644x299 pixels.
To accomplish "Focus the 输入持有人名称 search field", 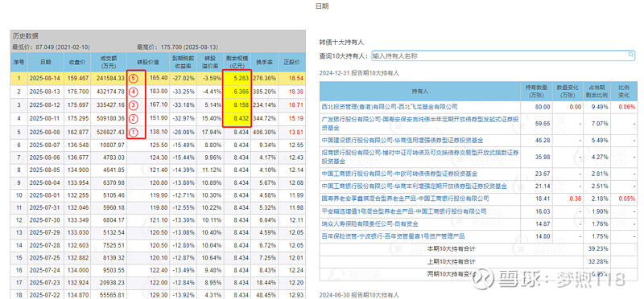I will pos(503,55).
